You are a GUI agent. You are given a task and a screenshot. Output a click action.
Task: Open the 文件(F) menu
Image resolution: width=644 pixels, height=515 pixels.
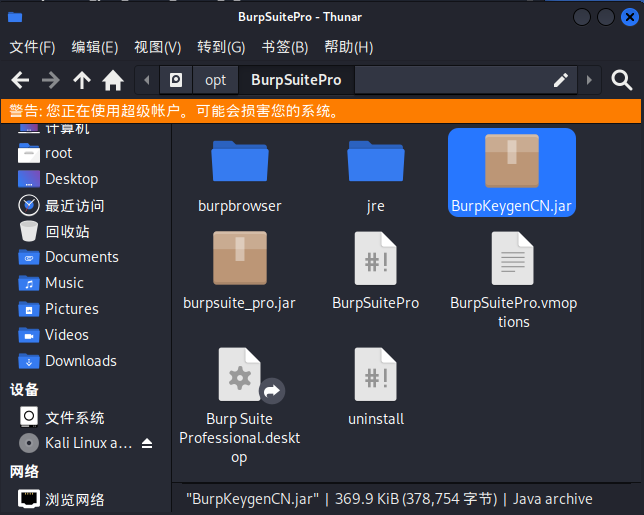(x=32, y=47)
